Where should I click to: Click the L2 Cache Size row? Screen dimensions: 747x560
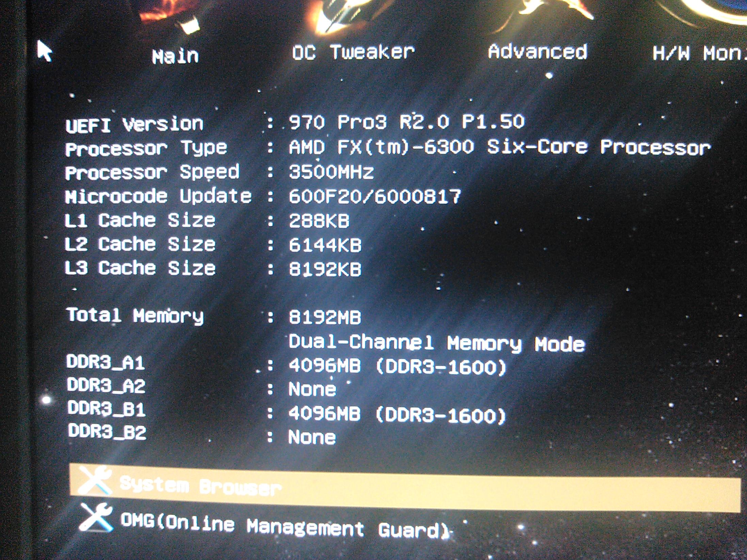[x=140, y=244]
